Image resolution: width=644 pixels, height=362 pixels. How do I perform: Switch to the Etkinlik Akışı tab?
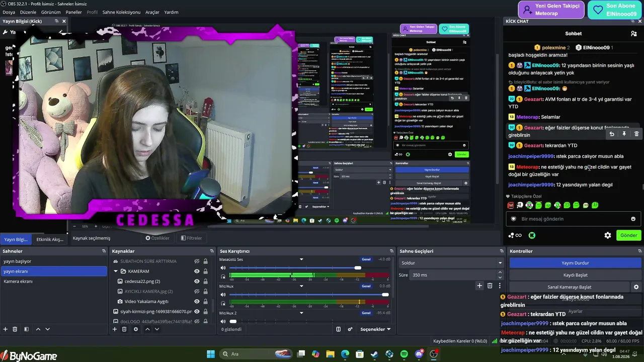click(50, 239)
